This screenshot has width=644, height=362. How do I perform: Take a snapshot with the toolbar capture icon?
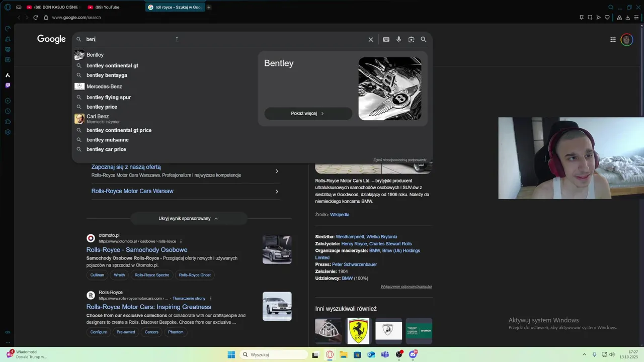590,18
